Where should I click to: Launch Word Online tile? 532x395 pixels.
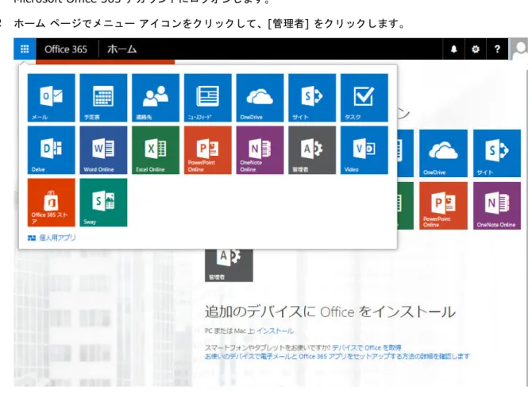tap(103, 150)
